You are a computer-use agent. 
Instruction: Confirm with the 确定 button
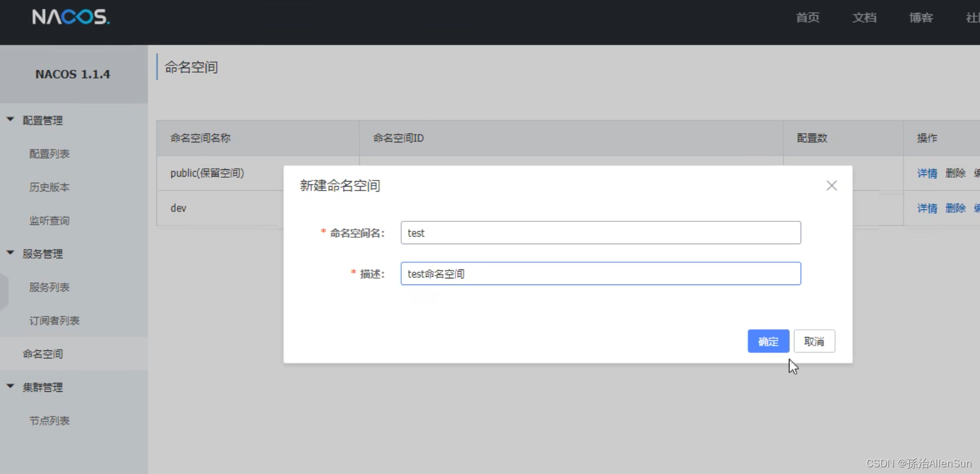click(768, 341)
